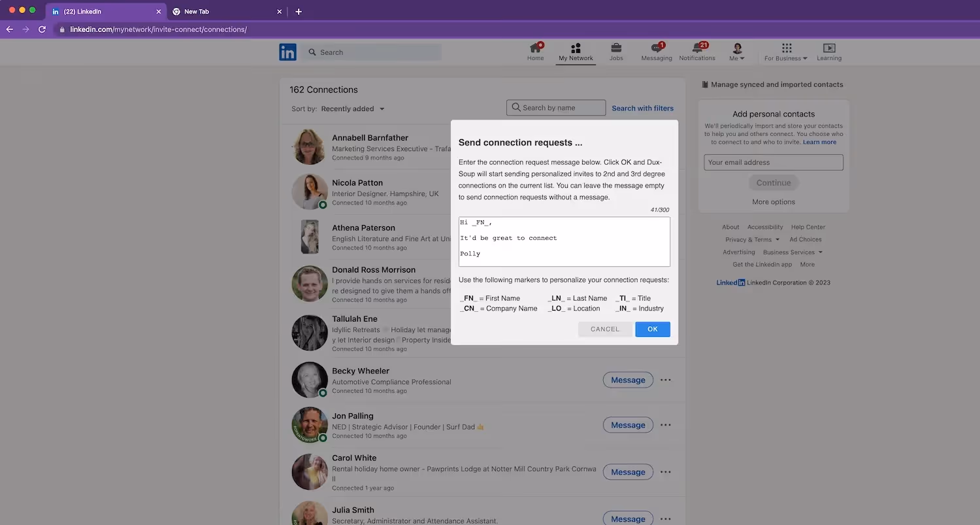
Task: Open the Ad Choices footer link
Action: tap(806, 239)
